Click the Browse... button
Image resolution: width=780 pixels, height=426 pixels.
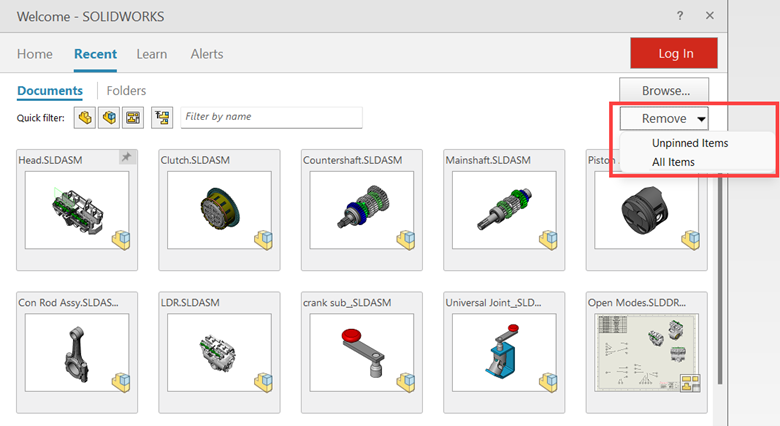[664, 91]
